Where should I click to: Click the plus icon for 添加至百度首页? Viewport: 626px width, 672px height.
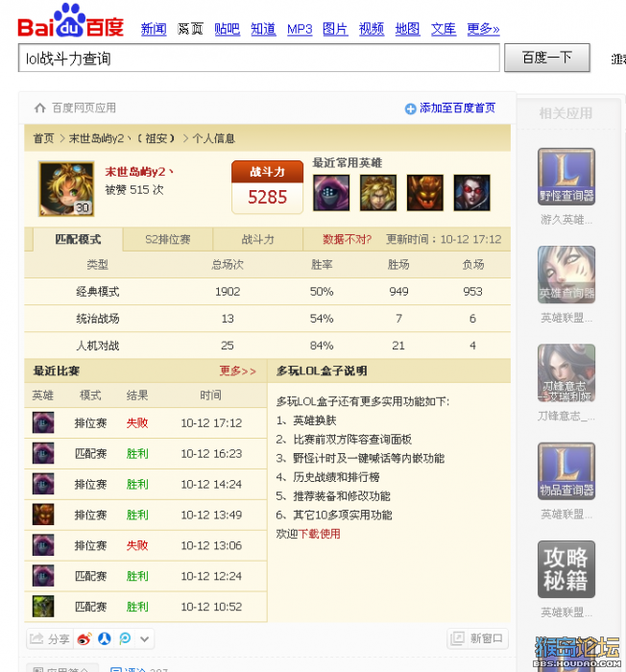[410, 108]
